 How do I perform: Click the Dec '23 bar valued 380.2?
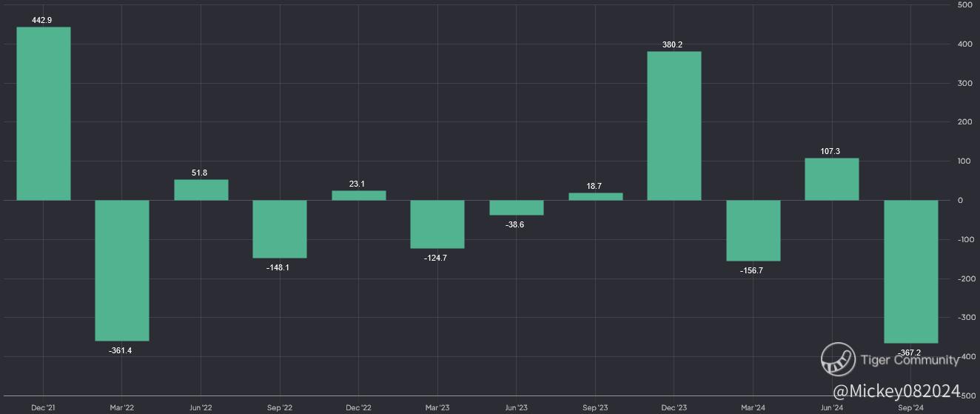click(674, 126)
